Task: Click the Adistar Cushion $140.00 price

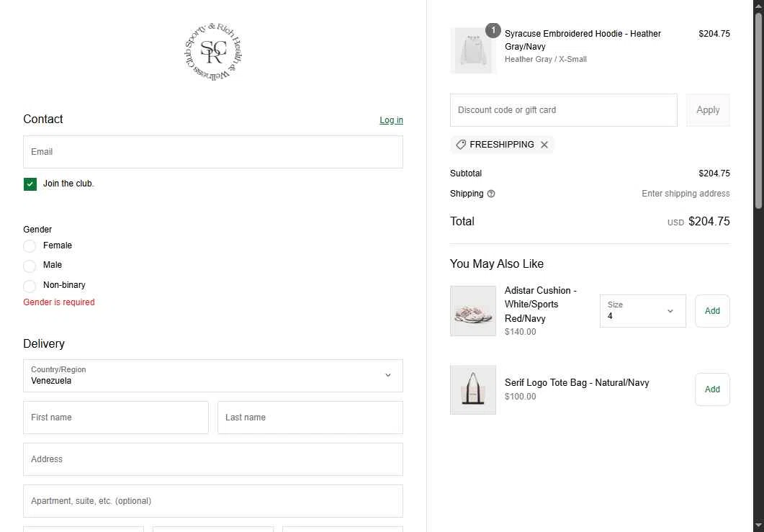Action: click(521, 332)
